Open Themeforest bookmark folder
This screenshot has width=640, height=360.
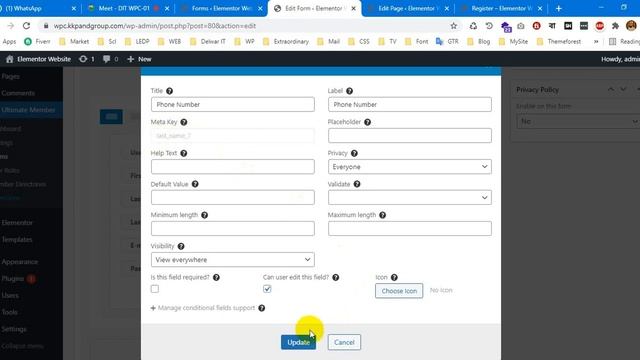click(558, 41)
